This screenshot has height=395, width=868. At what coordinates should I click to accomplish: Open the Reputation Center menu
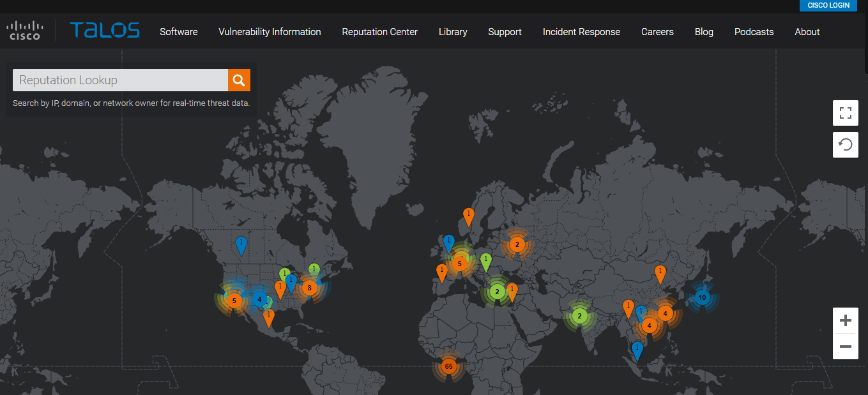[x=379, y=32]
